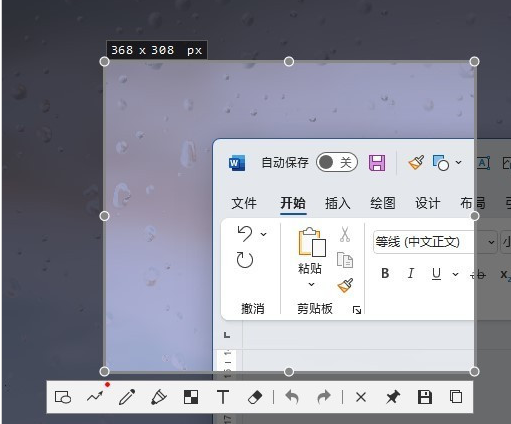The height and width of the screenshot is (424, 511).
Task: Click the redo arrow in Word ribbon
Action: (245, 260)
